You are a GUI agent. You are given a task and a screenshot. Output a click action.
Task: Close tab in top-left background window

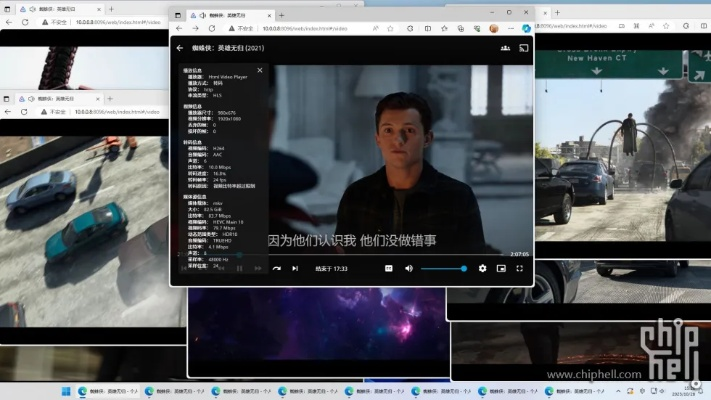pyautogui.click(x=99, y=9)
